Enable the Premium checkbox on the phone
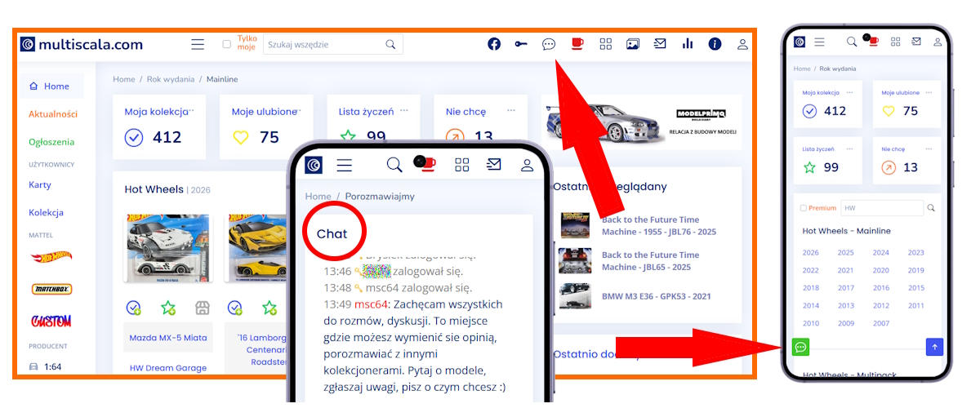Viewport: 980px width, 408px height. 804,208
